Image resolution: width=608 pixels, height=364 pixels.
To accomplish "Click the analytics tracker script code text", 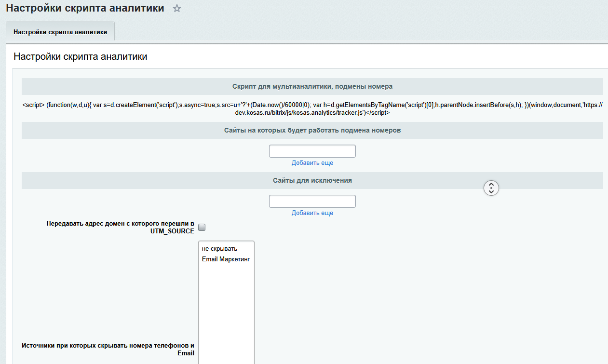I will [312, 109].
